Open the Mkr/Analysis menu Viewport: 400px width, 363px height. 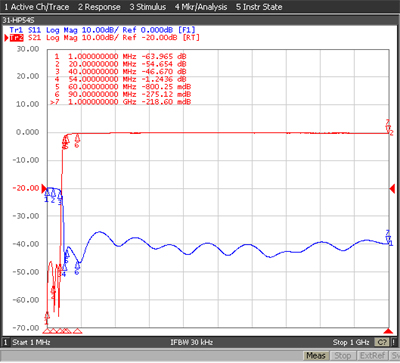pyautogui.click(x=201, y=7)
